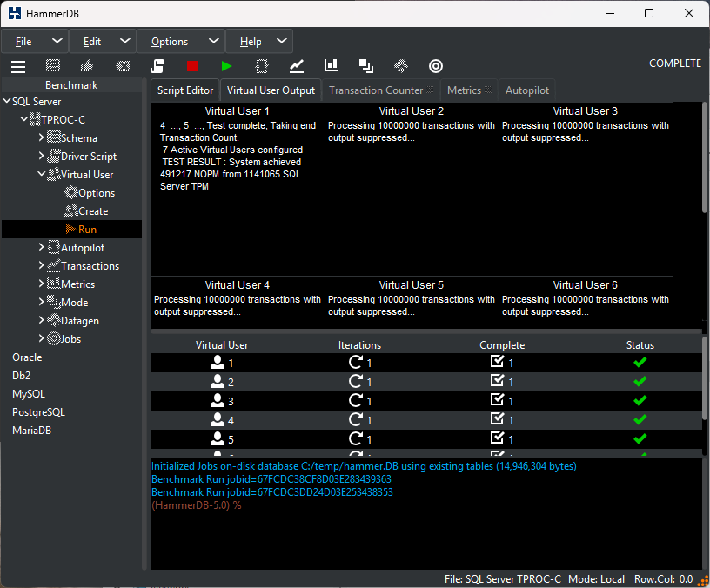The width and height of the screenshot is (710, 588).
Task: Select the MySQL database entry
Action: tap(29, 394)
